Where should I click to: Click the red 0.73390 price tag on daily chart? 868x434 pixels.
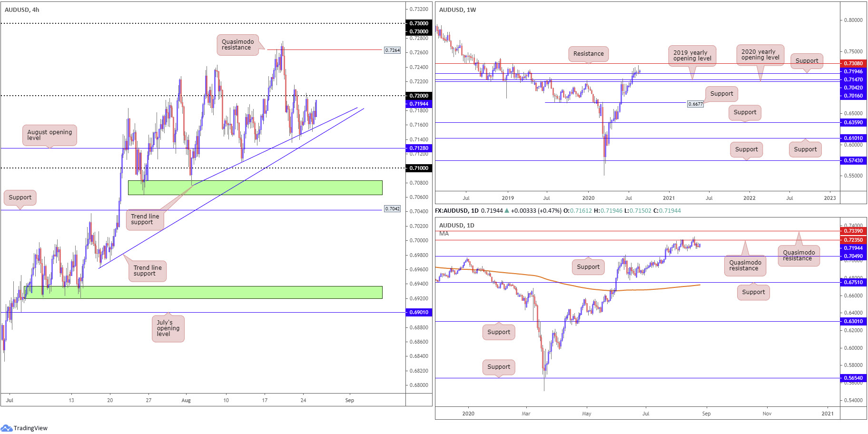coord(853,231)
